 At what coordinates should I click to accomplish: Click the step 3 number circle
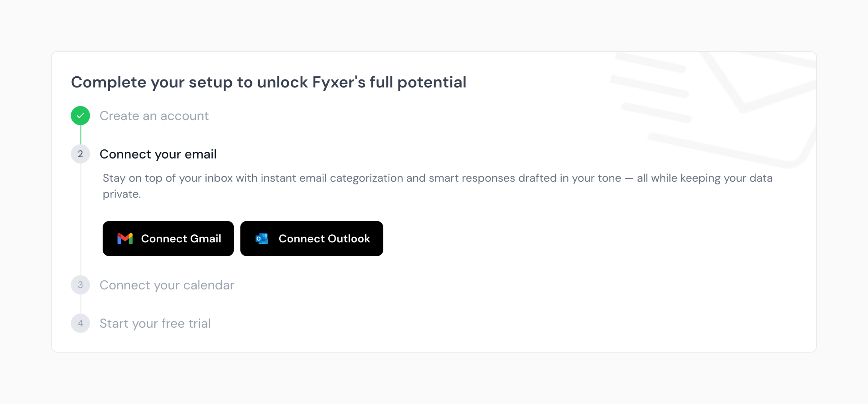[80, 285]
